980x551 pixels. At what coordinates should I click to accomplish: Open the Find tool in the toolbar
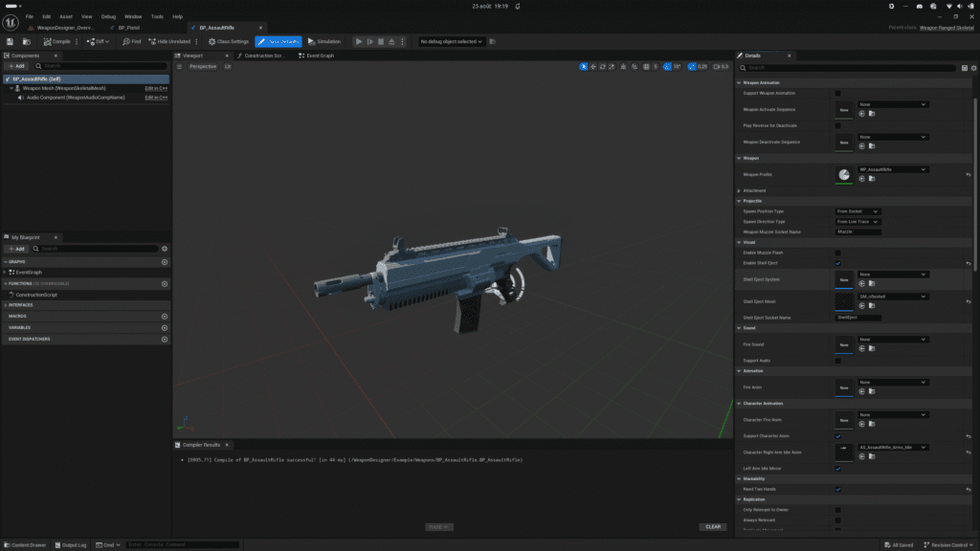[131, 42]
